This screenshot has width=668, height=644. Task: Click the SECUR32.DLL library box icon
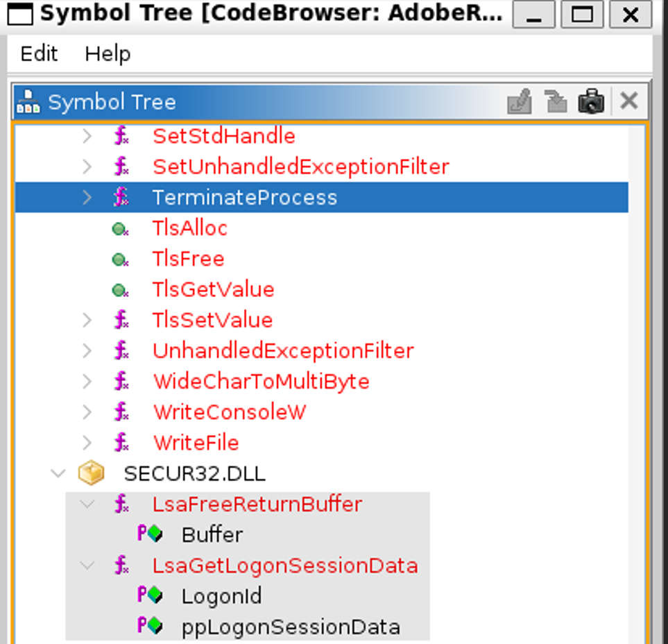tap(91, 473)
